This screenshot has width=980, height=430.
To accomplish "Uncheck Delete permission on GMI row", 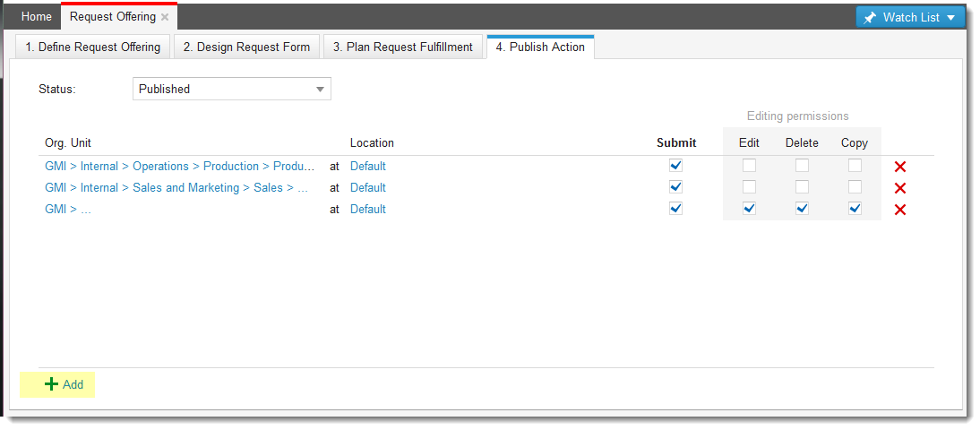I will 803,209.
